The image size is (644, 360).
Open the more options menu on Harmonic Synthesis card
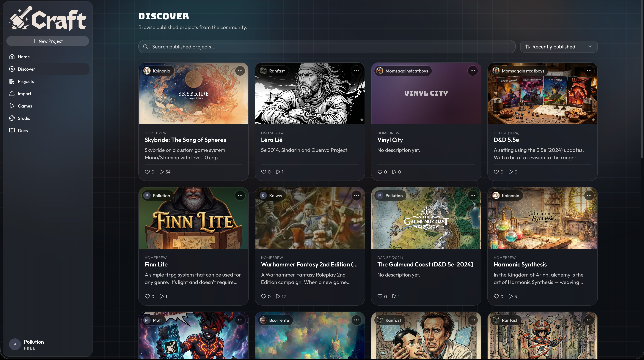tap(589, 195)
